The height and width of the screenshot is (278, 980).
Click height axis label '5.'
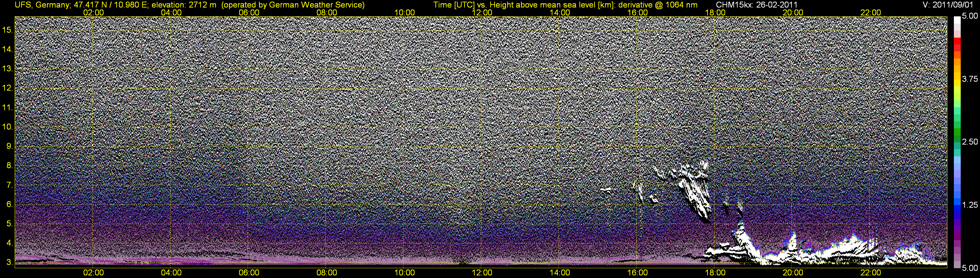9,224
